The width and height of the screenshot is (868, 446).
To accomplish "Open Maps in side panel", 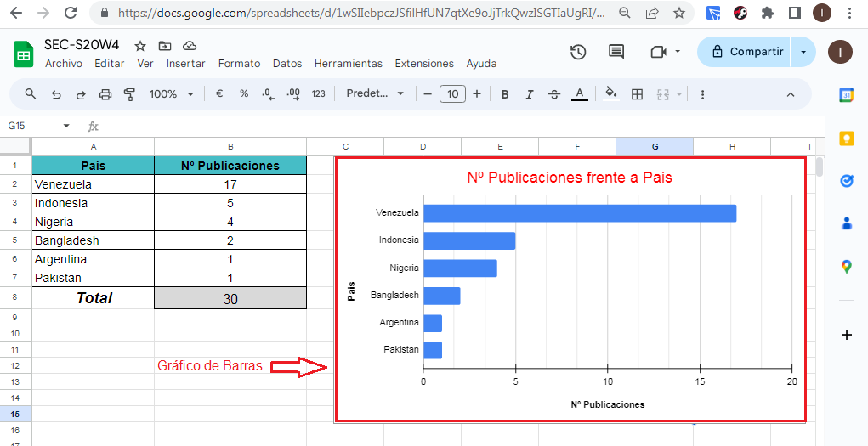I will coord(847,267).
